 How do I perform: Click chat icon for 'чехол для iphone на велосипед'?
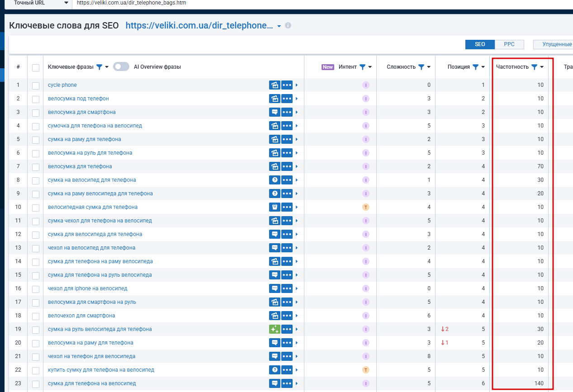[275, 288]
